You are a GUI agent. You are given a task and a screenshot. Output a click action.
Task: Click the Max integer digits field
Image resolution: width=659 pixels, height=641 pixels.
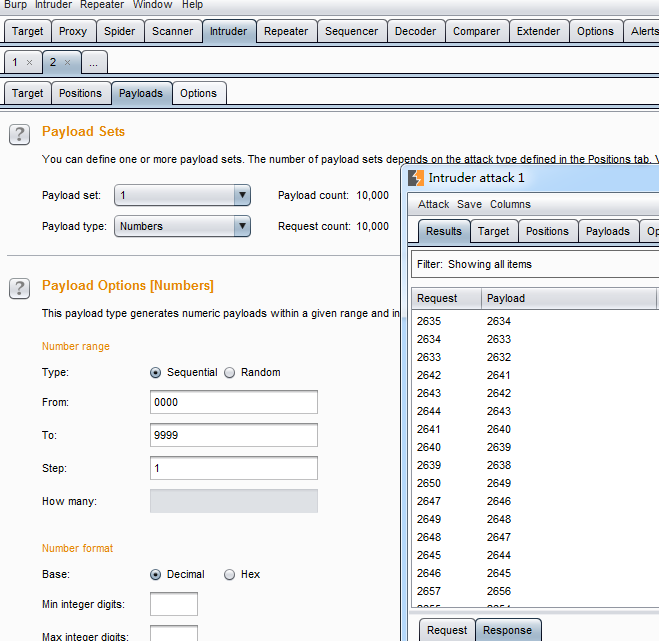pos(174,634)
